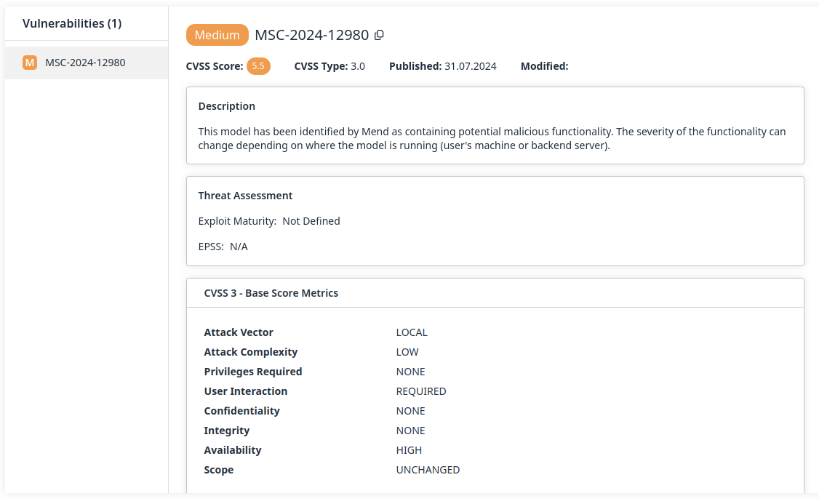Screen dimensions: 819x504
Task: Click the Privileges Required label
Action: (x=253, y=372)
